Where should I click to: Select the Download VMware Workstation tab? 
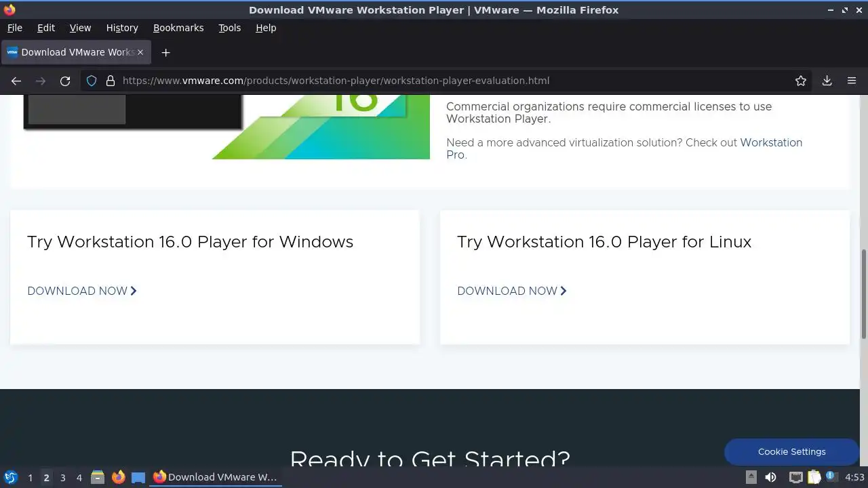coord(75,52)
